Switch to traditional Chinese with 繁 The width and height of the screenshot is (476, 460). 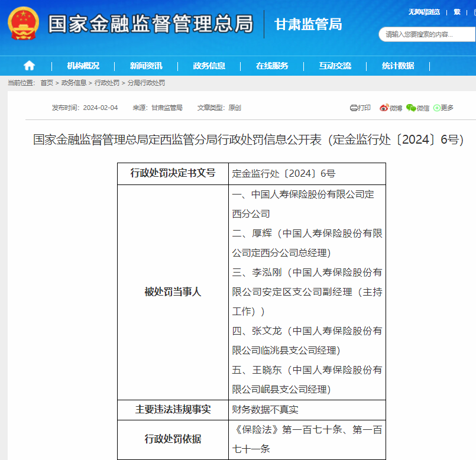[457, 12]
